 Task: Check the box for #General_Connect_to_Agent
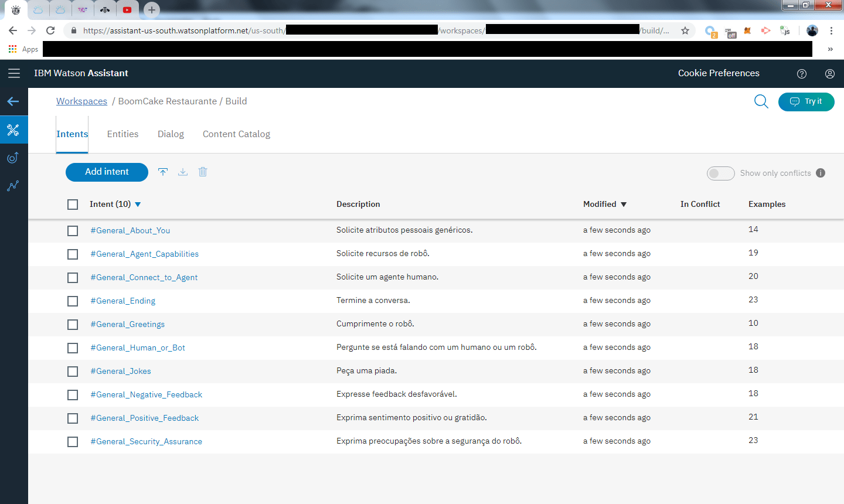click(x=73, y=278)
